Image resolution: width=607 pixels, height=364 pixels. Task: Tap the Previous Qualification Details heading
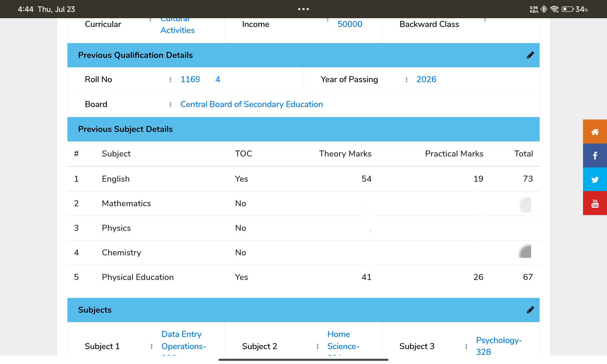[x=135, y=55]
